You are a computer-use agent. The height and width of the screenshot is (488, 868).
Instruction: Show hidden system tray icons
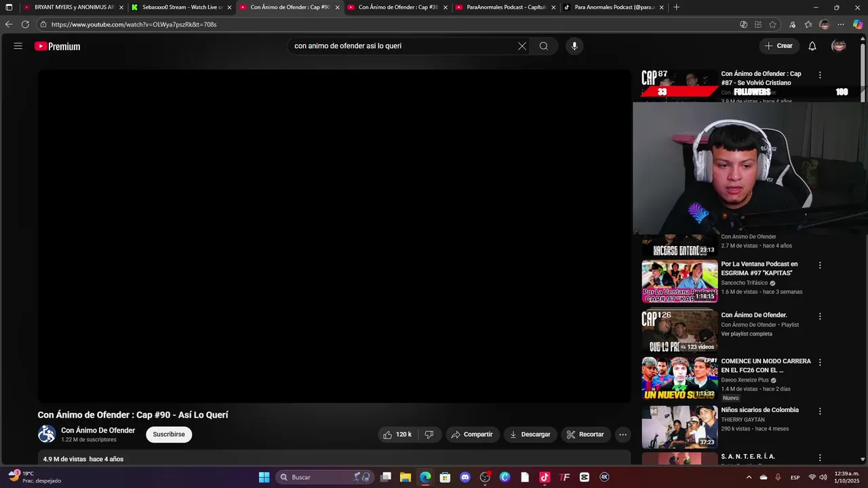coord(749,477)
